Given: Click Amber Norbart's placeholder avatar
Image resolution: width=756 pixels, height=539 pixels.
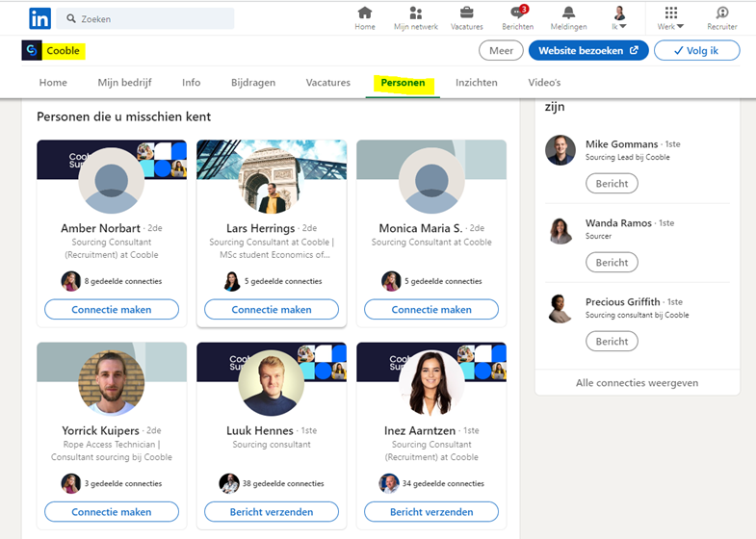Looking at the screenshot, I should click(112, 181).
